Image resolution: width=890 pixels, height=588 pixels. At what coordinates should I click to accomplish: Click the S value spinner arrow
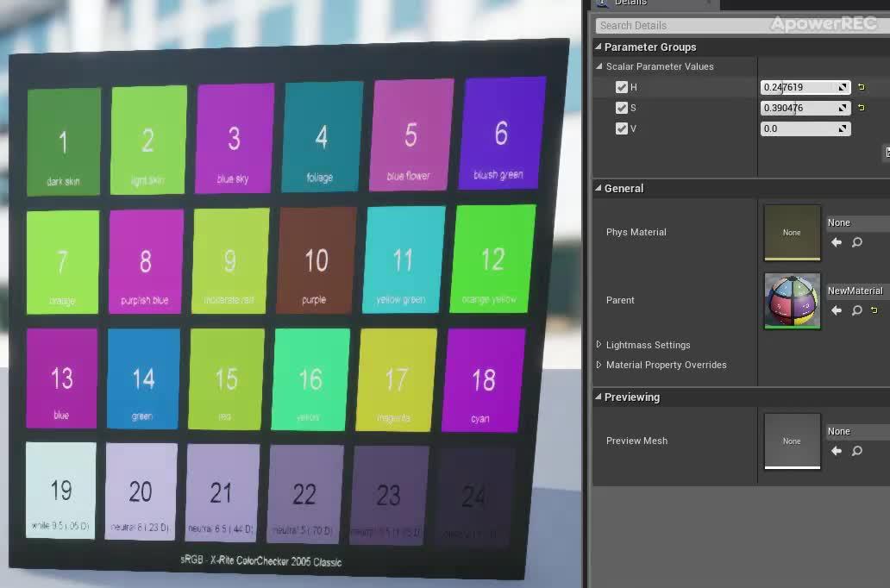point(843,108)
